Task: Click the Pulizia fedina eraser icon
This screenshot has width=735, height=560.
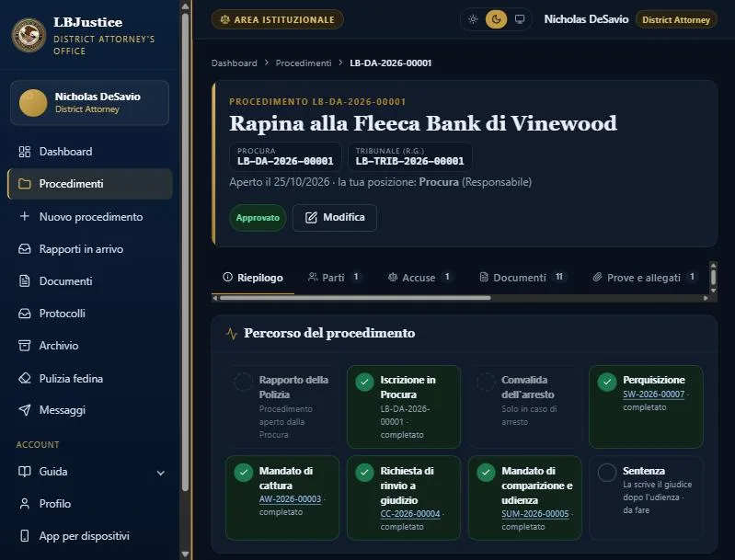Action: 24,378
